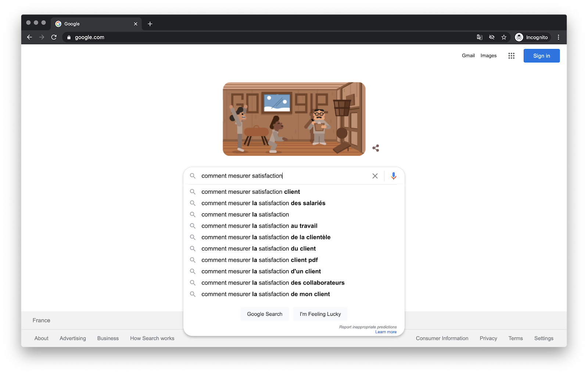
Task: Click the magnifier icon beside 'des collaborateurs' suggestion
Action: coord(193,283)
